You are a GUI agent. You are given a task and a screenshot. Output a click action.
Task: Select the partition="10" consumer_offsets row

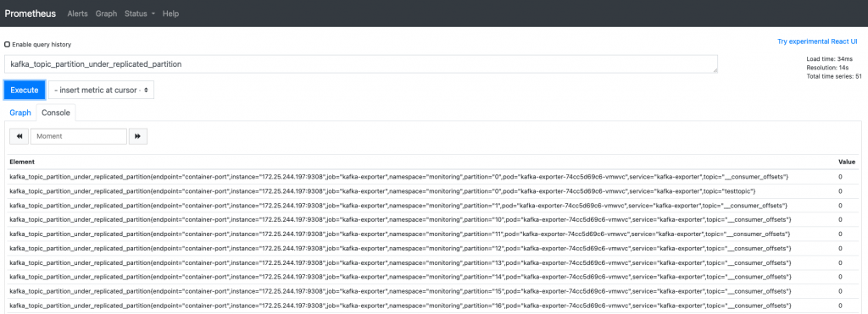[x=433, y=219]
